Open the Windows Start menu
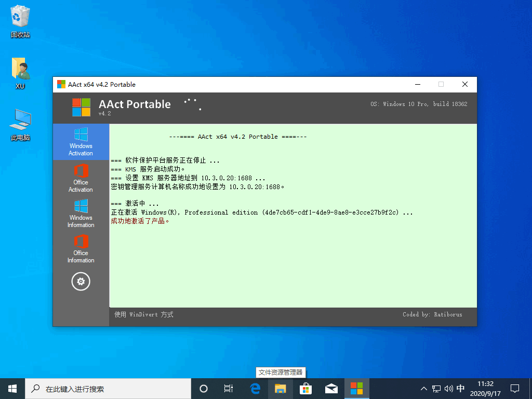532x399 pixels. (x=12, y=389)
